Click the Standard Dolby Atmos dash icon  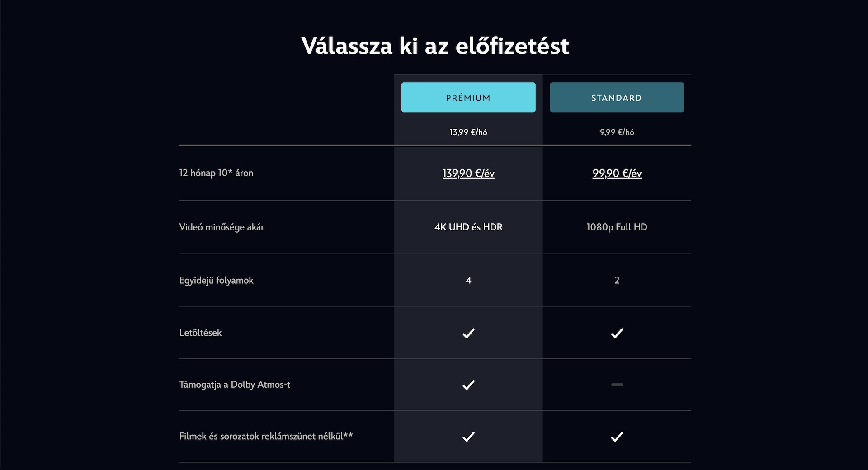pyautogui.click(x=617, y=385)
